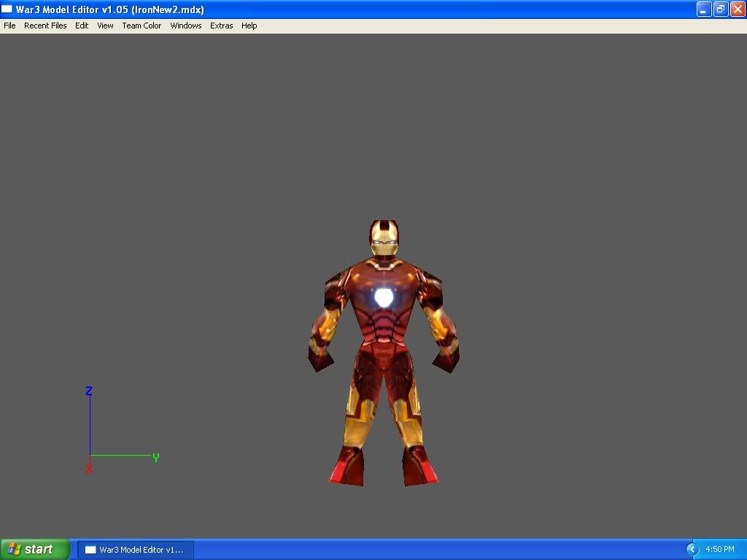
Task: Click the system tray expand arrow
Action: point(692,550)
